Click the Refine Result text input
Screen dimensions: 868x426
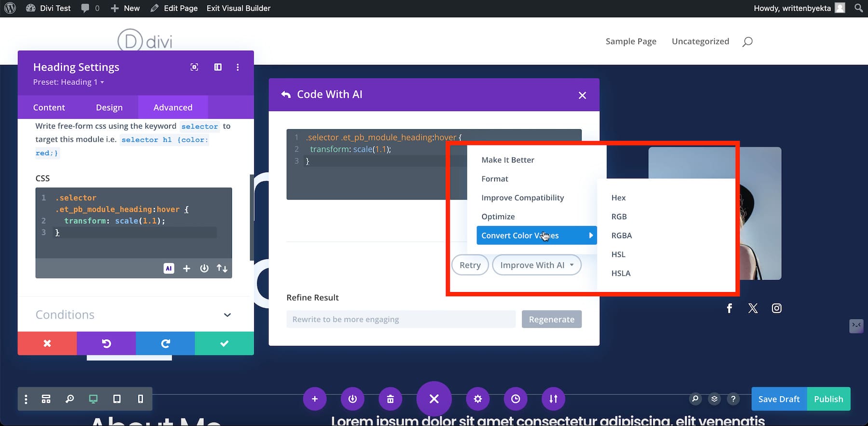tap(401, 319)
